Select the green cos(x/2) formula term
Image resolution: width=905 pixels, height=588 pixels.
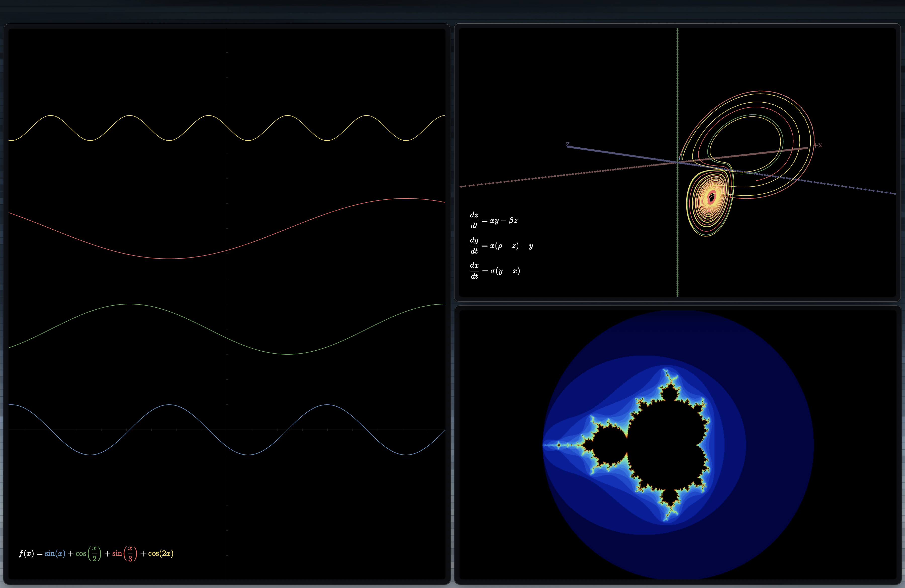pos(88,554)
